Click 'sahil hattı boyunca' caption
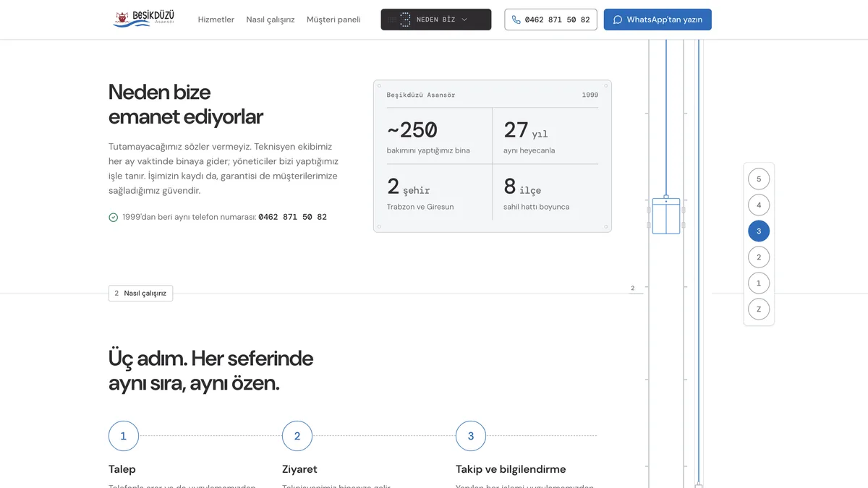The height and width of the screenshot is (488, 868). click(537, 207)
